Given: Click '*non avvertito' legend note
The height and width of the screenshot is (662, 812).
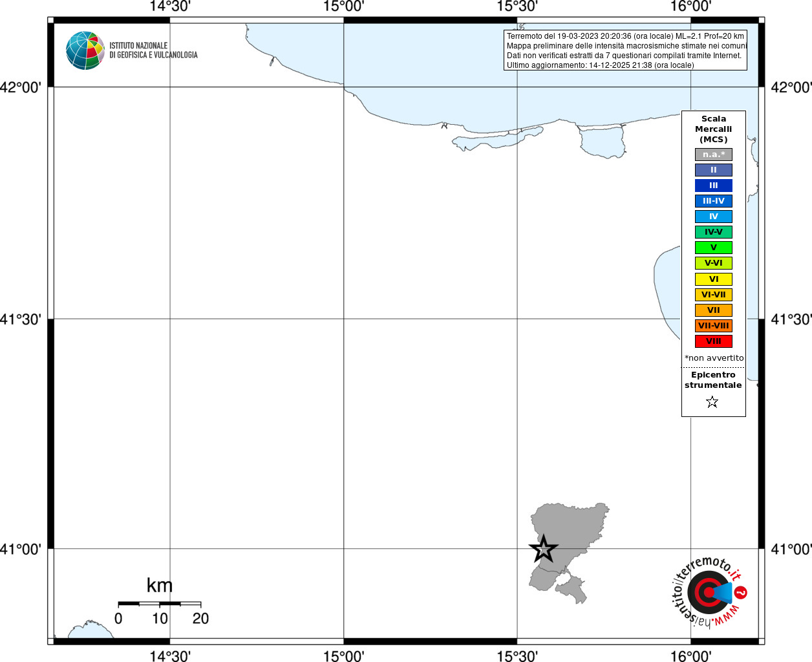Looking at the screenshot, I should 714,358.
